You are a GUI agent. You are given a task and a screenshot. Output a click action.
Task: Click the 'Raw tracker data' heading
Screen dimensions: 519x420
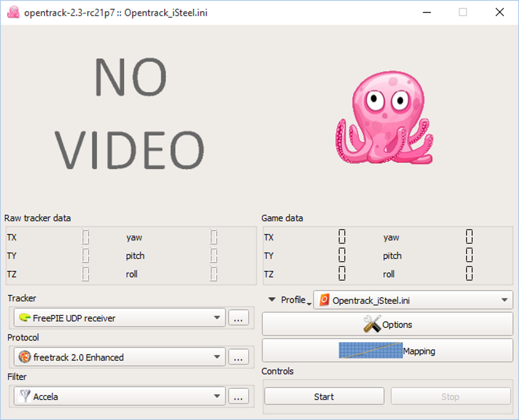click(38, 218)
